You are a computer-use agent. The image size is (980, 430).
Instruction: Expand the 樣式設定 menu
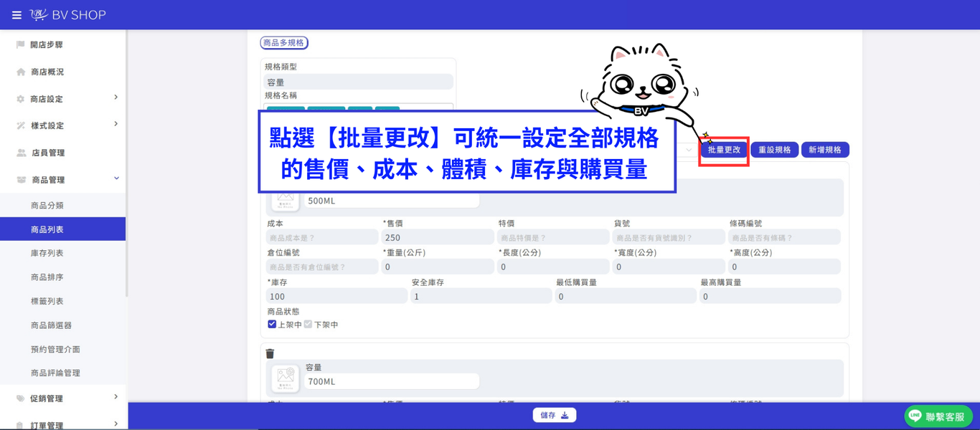tap(116, 124)
